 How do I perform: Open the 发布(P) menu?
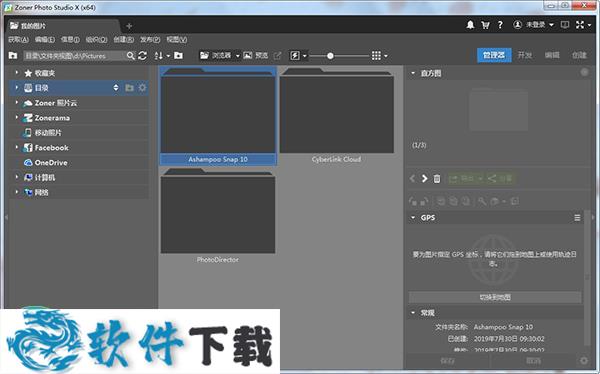coord(150,39)
